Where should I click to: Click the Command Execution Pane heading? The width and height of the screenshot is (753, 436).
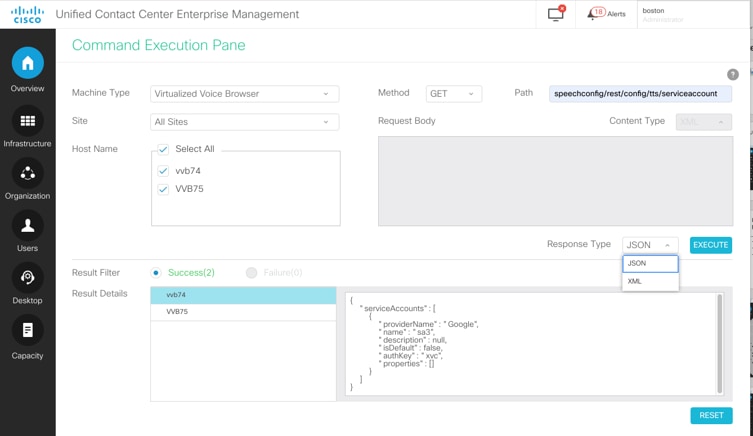[158, 45]
